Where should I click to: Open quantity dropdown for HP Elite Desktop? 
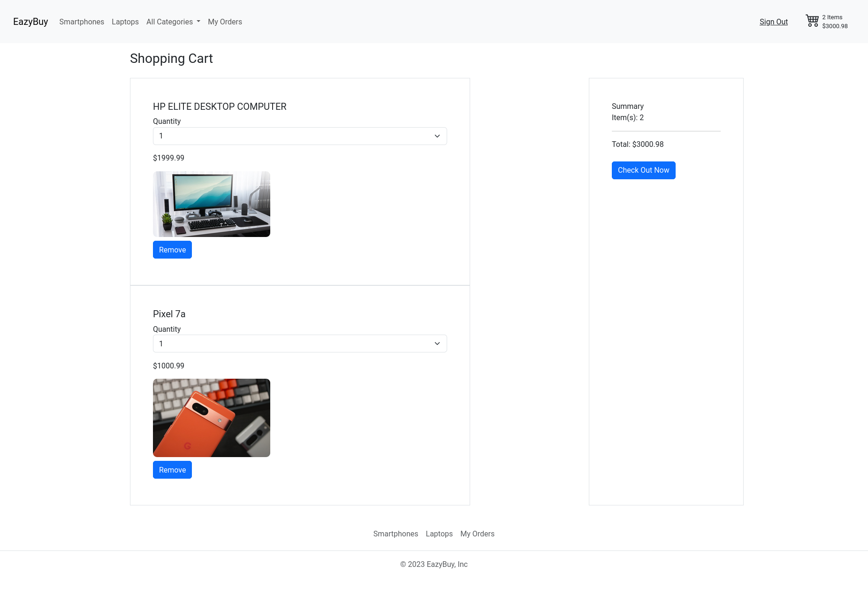[300, 136]
